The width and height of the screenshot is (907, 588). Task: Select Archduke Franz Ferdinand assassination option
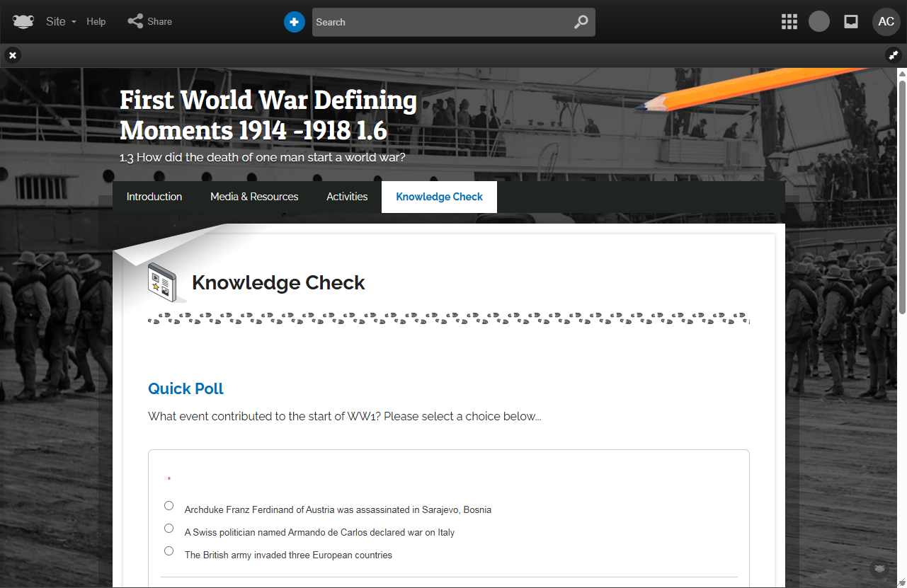click(x=169, y=505)
